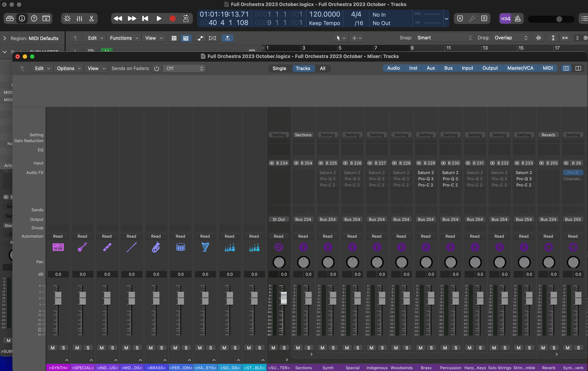Click the Flex icon in Tracks toolbar
Image resolution: width=588 pixels, height=371 pixels.
(212, 38)
